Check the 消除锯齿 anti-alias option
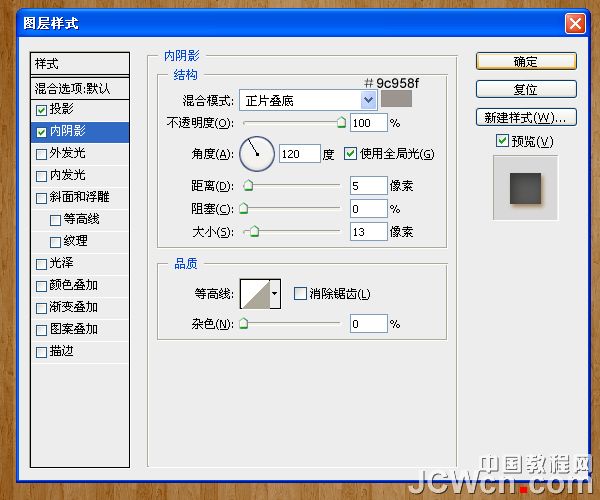The width and height of the screenshot is (600, 500). click(300, 293)
